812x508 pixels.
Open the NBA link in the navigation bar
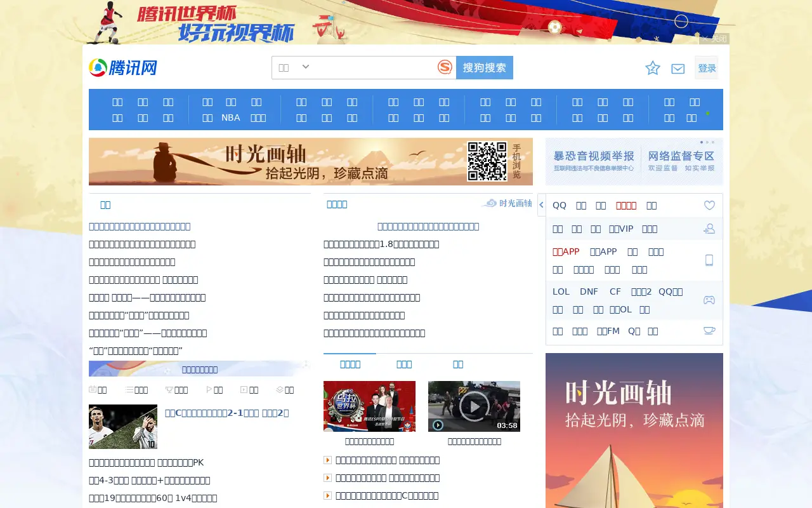pyautogui.click(x=231, y=117)
